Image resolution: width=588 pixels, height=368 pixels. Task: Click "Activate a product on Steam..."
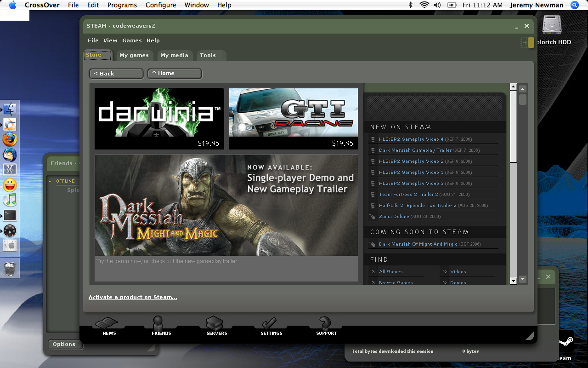tap(133, 297)
